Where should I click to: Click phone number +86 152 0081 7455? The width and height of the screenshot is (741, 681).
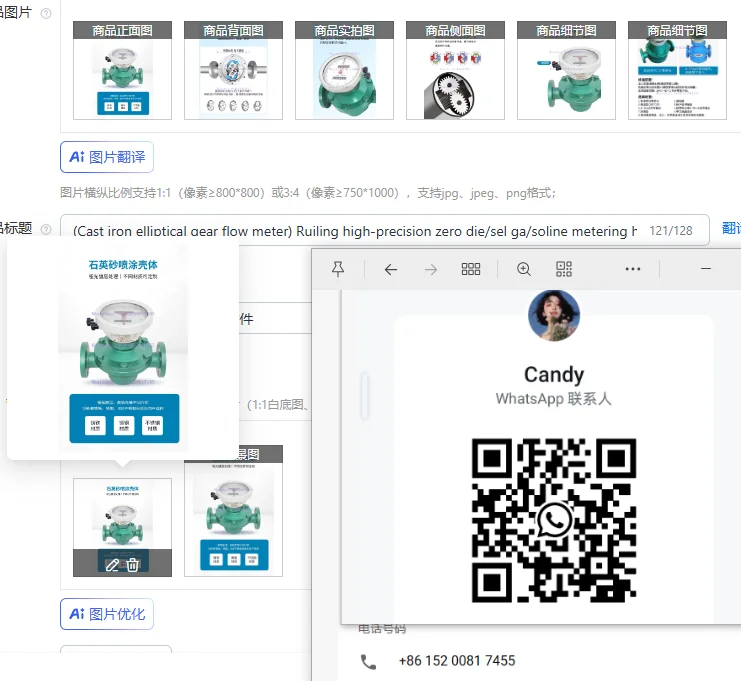click(x=457, y=661)
